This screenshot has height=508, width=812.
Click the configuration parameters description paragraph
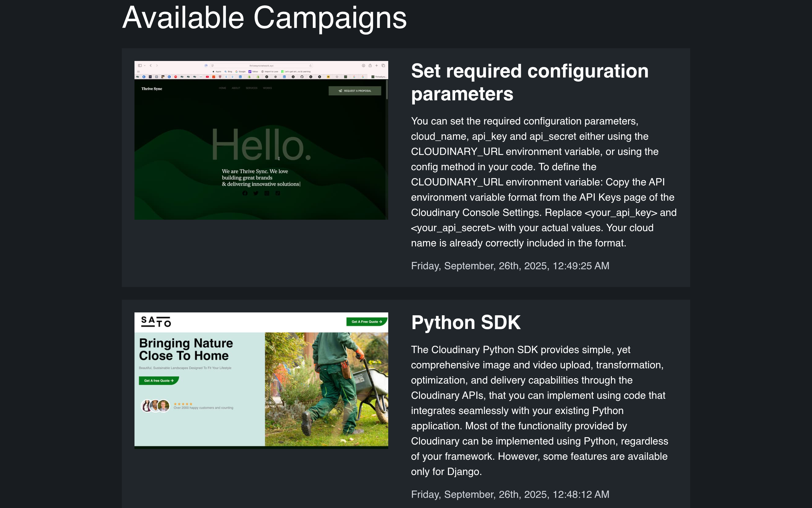[544, 182]
